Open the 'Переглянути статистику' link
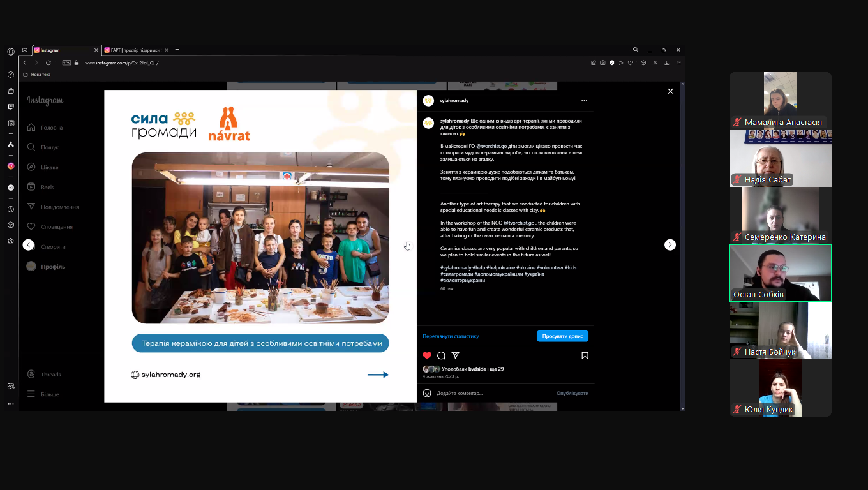Viewport: 868px width, 490px height. (451, 336)
